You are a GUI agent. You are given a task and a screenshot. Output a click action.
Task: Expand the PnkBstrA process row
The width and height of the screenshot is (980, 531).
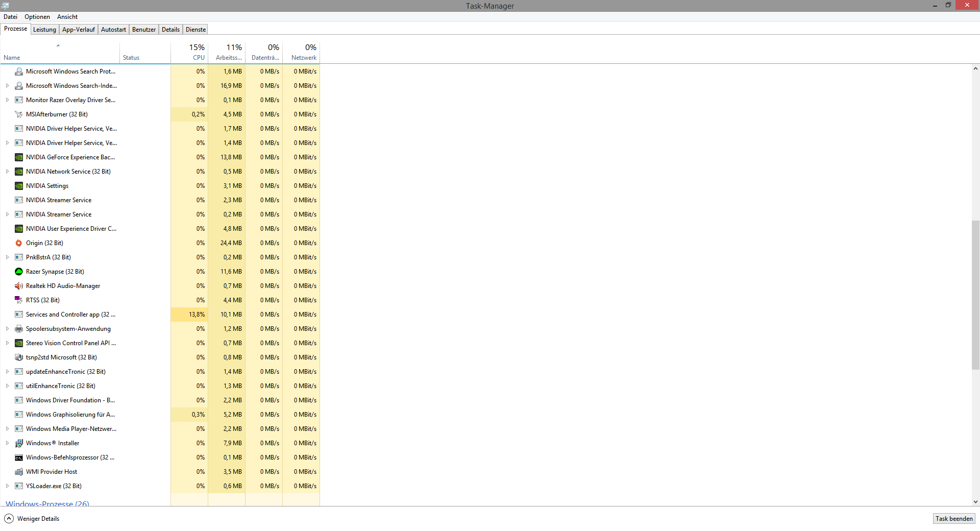[7, 257]
